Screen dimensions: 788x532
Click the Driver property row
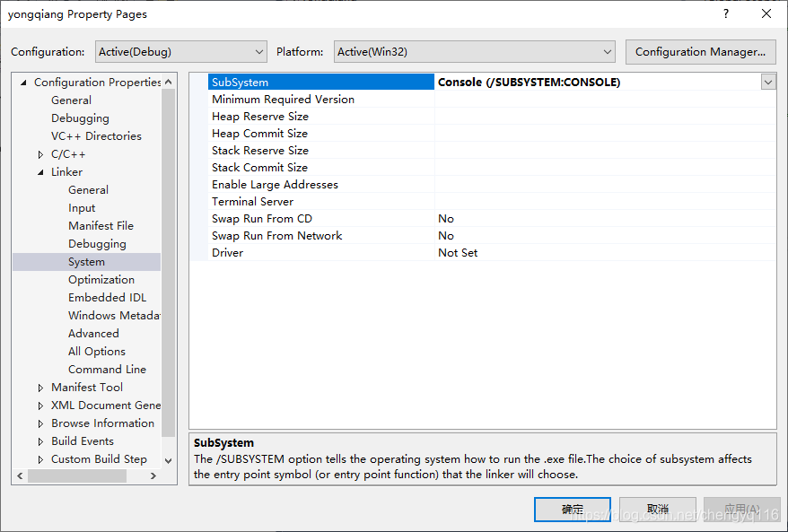(x=227, y=252)
